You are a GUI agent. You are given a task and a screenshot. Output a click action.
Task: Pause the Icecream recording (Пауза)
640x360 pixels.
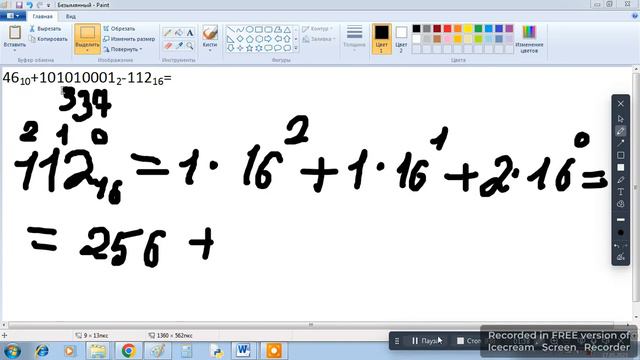pyautogui.click(x=426, y=340)
